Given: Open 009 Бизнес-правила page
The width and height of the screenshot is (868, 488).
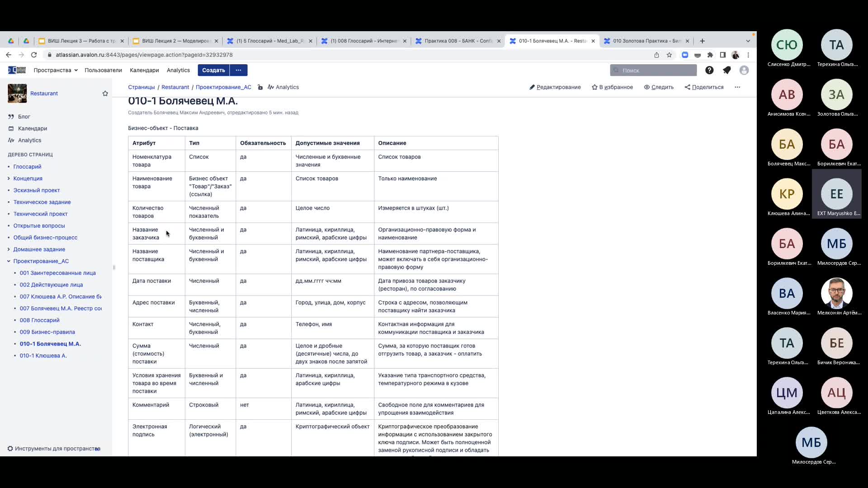Looking at the screenshot, I should click(x=47, y=332).
